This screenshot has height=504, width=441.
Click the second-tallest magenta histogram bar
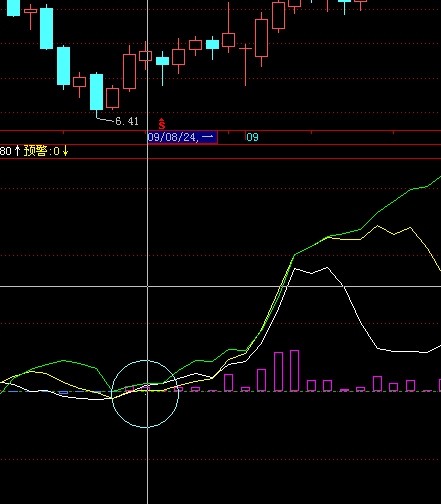click(278, 371)
